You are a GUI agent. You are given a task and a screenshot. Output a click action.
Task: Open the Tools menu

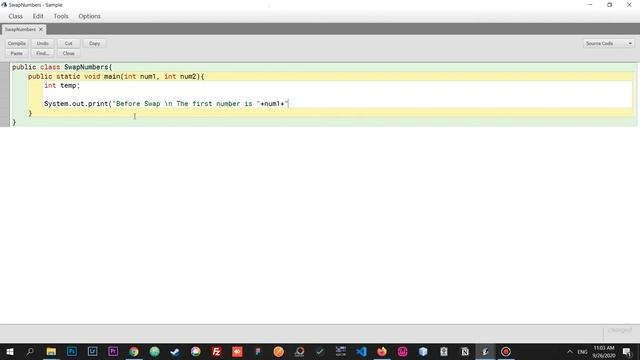click(61, 16)
